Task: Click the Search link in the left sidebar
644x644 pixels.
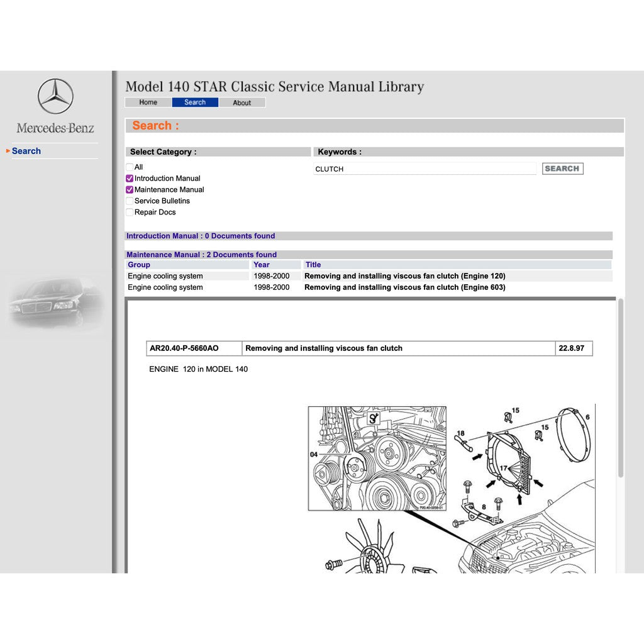Action: coord(26,150)
